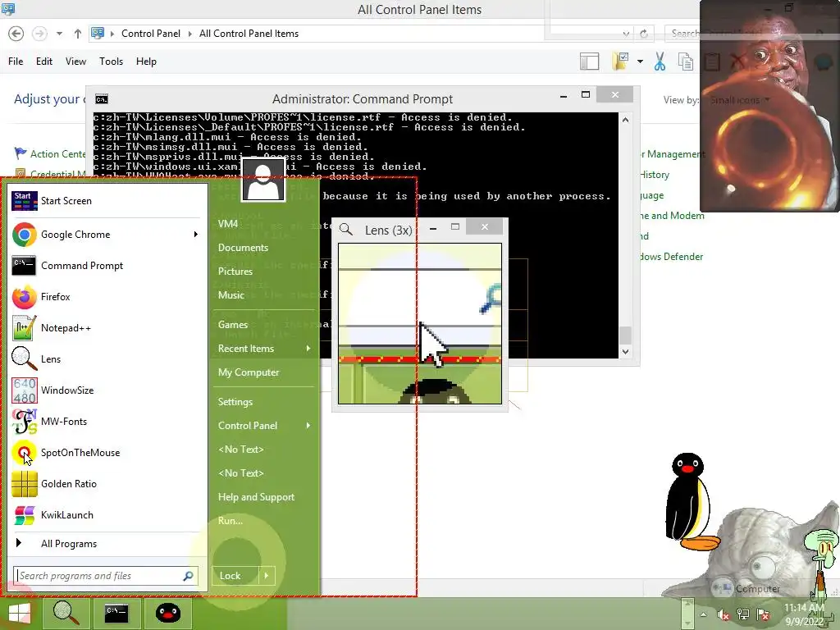The image size is (840, 630).
Task: Start the Lens magnifier from start menu
Action: coord(107,359)
